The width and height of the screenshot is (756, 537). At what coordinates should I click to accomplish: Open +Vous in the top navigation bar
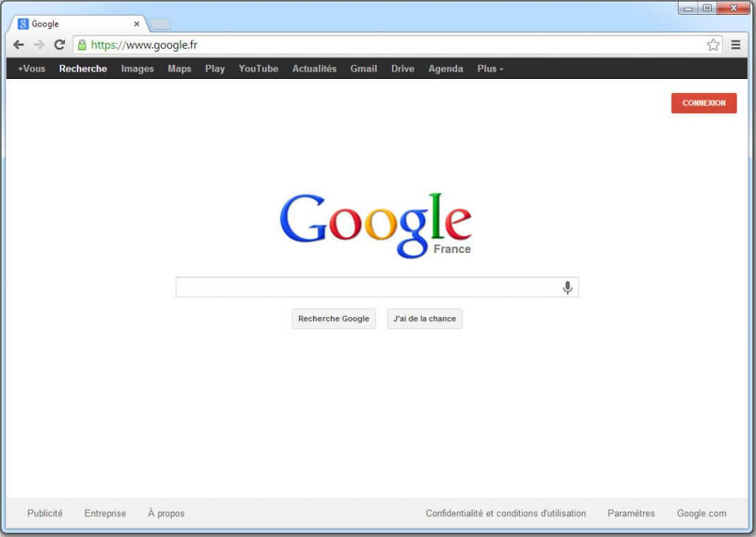click(x=31, y=69)
